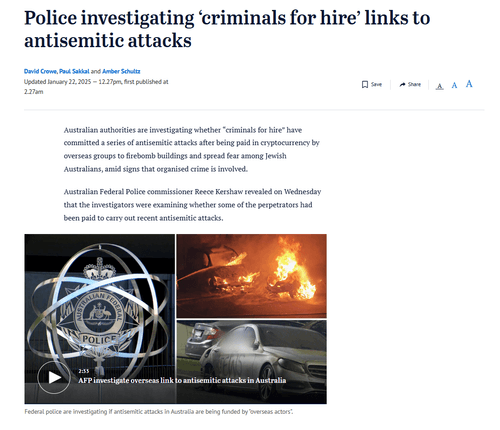Click the video title overlay text
500x430 pixels.
[x=182, y=381]
